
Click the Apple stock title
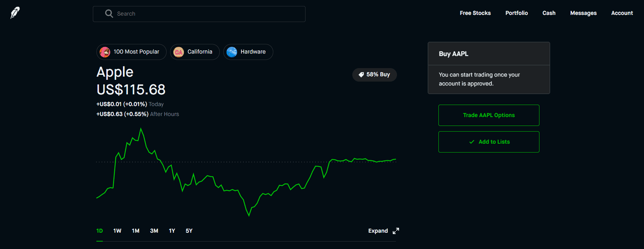click(115, 72)
